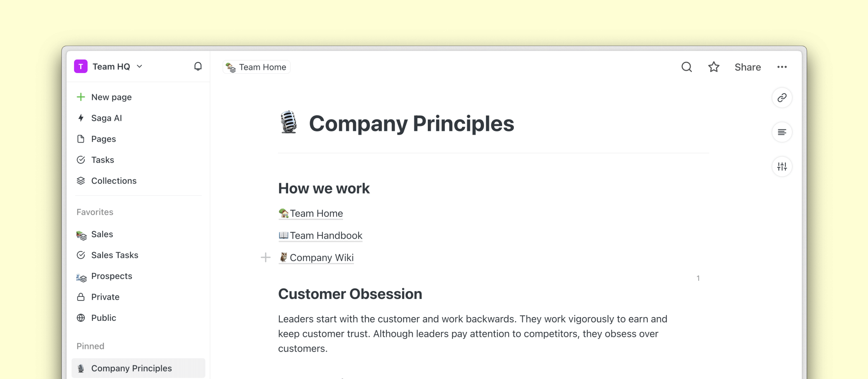Open the Tasks section
This screenshot has height=379, width=868.
tap(102, 160)
